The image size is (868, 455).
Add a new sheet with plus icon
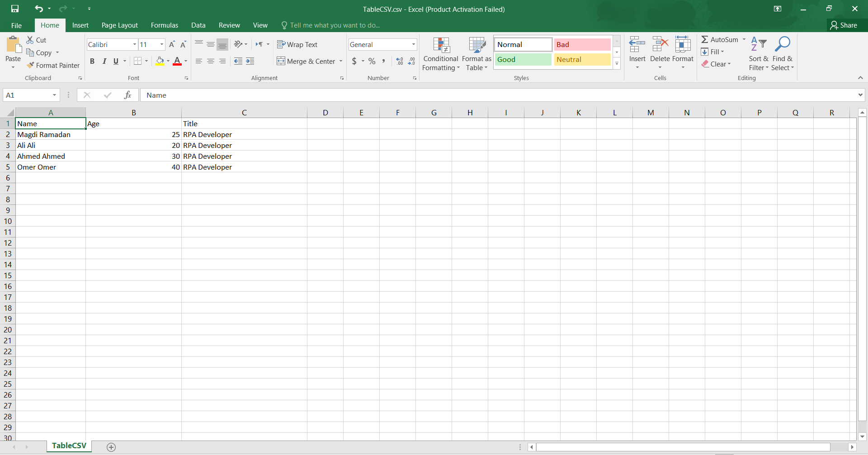[111, 447]
